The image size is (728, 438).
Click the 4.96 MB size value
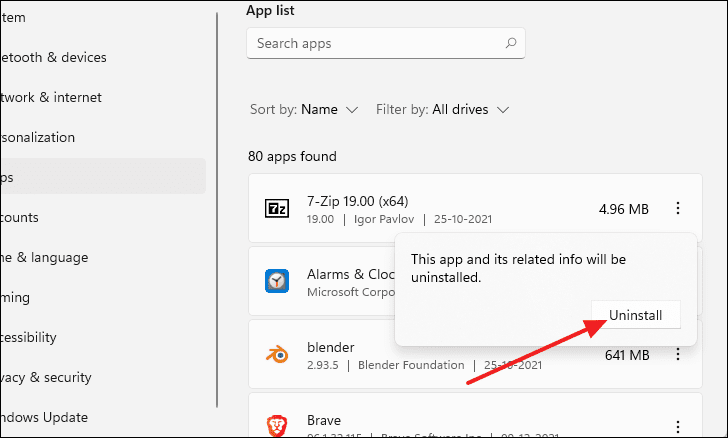click(x=624, y=209)
